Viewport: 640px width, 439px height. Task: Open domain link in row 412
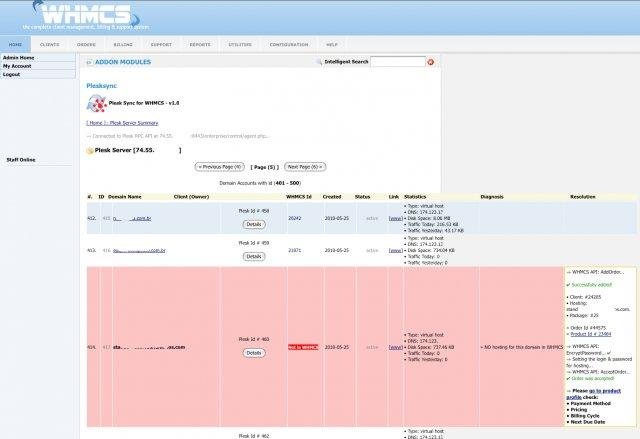coord(132,219)
